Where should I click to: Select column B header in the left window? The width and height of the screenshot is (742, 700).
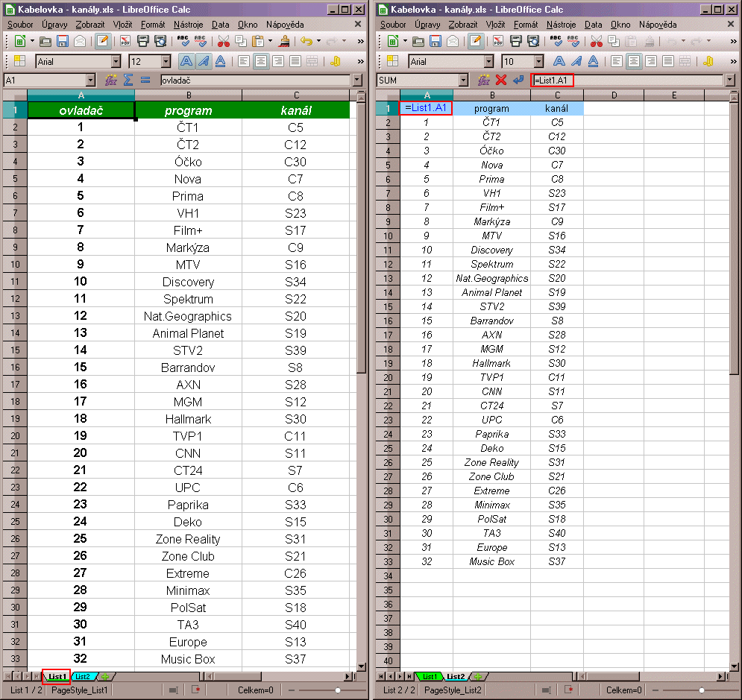click(189, 95)
